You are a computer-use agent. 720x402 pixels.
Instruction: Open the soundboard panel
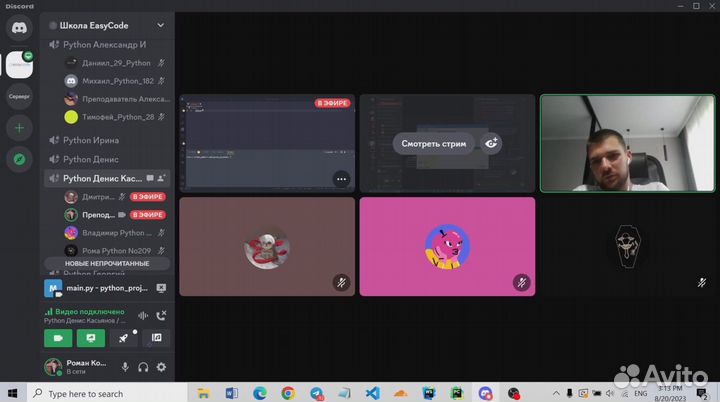pyautogui.click(x=157, y=339)
